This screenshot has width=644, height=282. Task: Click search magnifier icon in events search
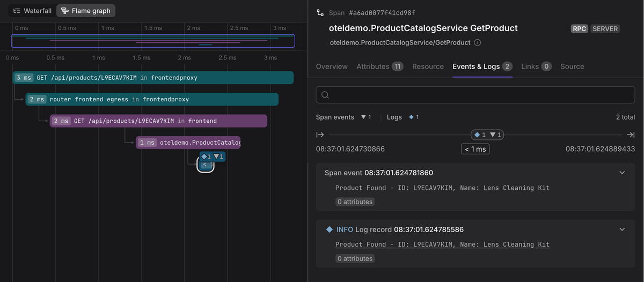(325, 95)
